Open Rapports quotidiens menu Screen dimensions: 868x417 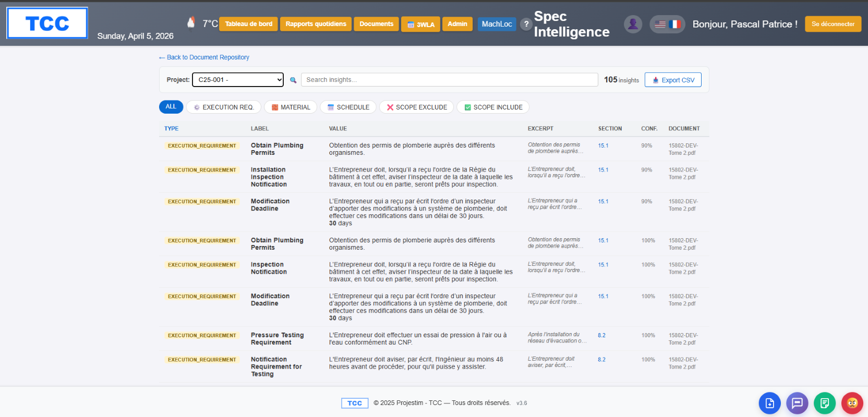coord(316,24)
